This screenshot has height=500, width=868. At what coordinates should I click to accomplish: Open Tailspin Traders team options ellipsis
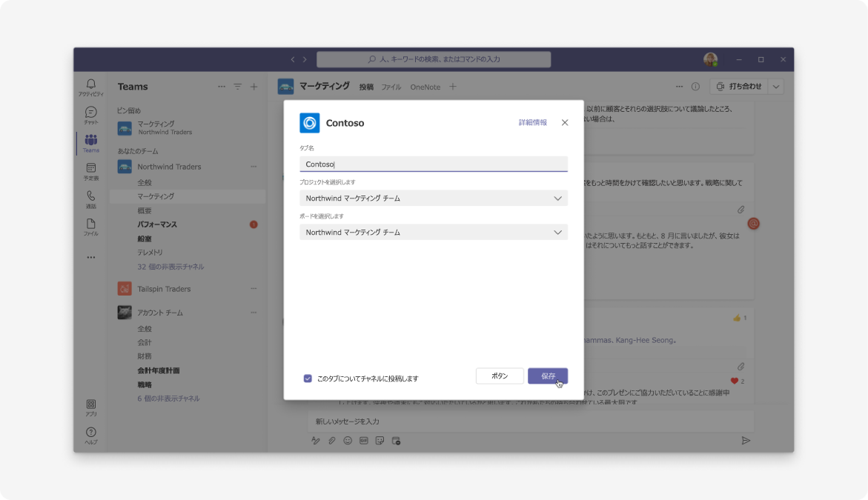coord(254,289)
